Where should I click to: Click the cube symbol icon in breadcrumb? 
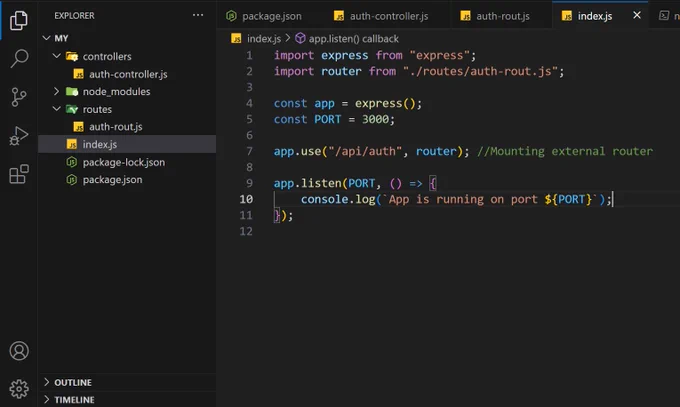tap(300, 39)
